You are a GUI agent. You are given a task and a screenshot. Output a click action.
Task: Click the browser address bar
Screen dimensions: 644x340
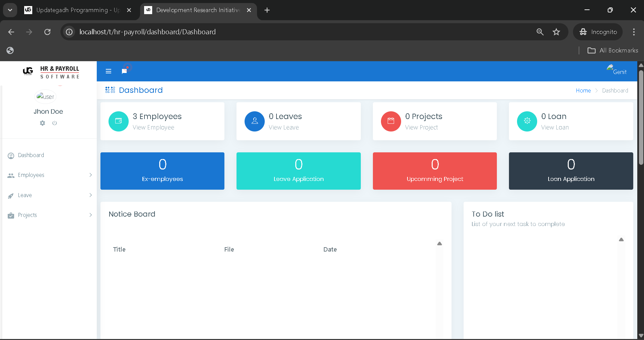pyautogui.click(x=302, y=32)
